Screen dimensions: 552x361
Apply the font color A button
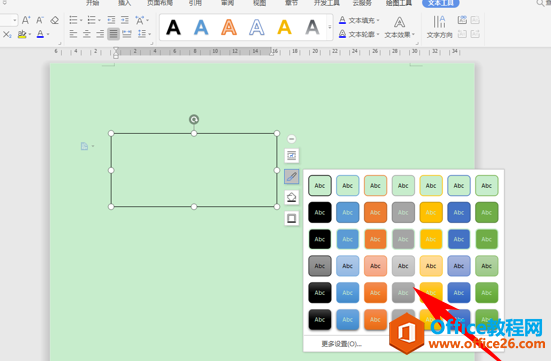coord(40,34)
